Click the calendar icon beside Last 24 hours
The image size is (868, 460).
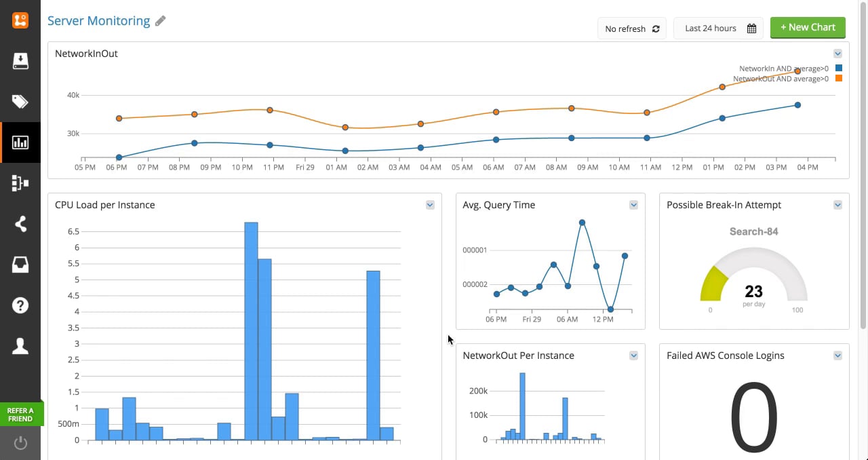751,28
